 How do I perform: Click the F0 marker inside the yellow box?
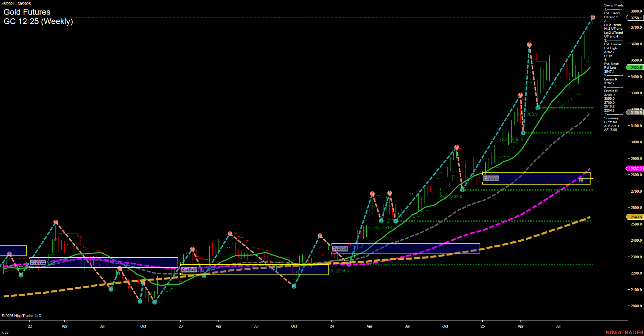click(x=581, y=181)
